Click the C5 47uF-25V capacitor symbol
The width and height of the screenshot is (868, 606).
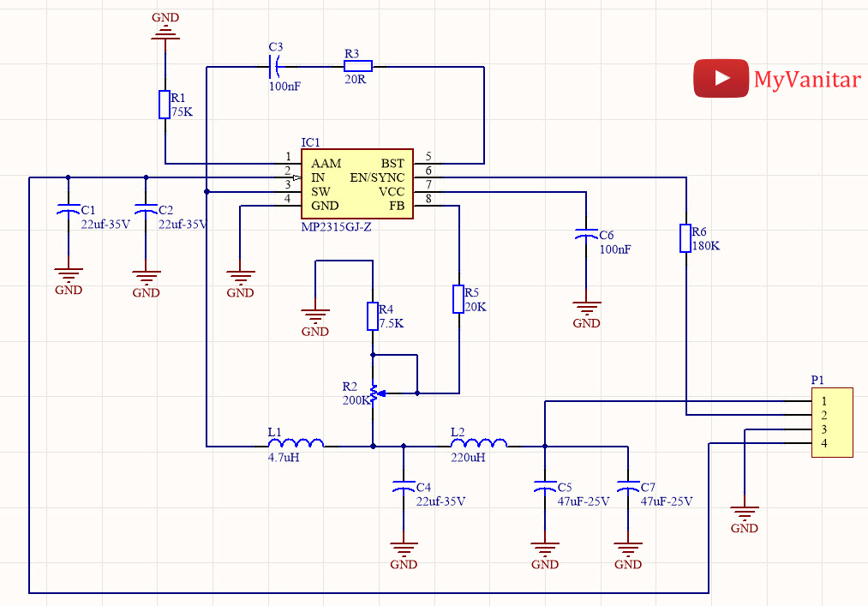click(x=545, y=487)
